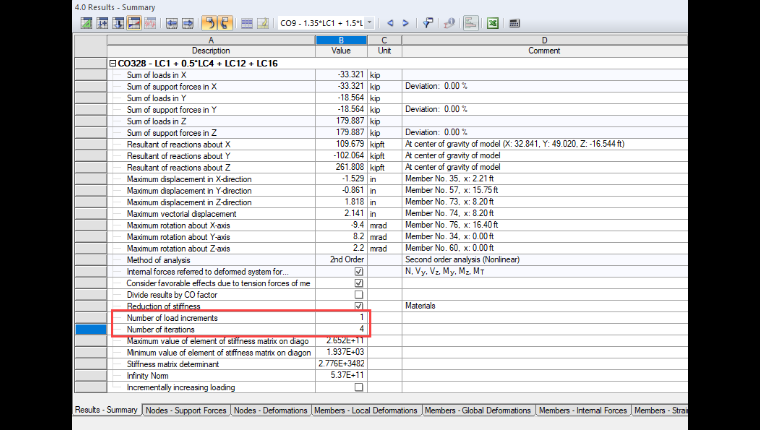Toggle 'Reduction of stiffness' checkbox

(x=359, y=306)
